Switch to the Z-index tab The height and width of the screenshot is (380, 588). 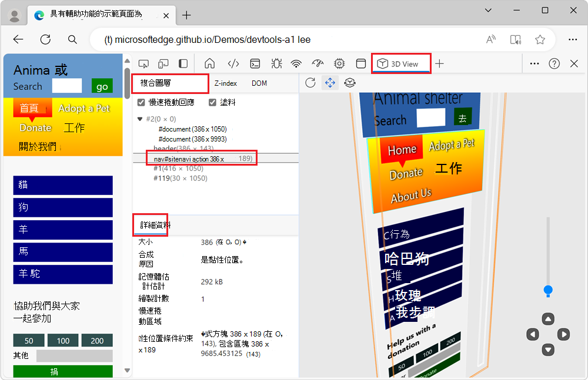pos(226,83)
